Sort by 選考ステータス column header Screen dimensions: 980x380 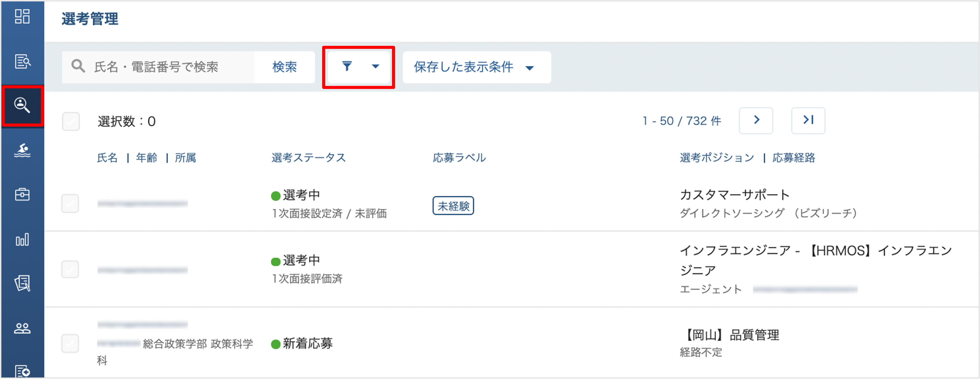point(308,158)
